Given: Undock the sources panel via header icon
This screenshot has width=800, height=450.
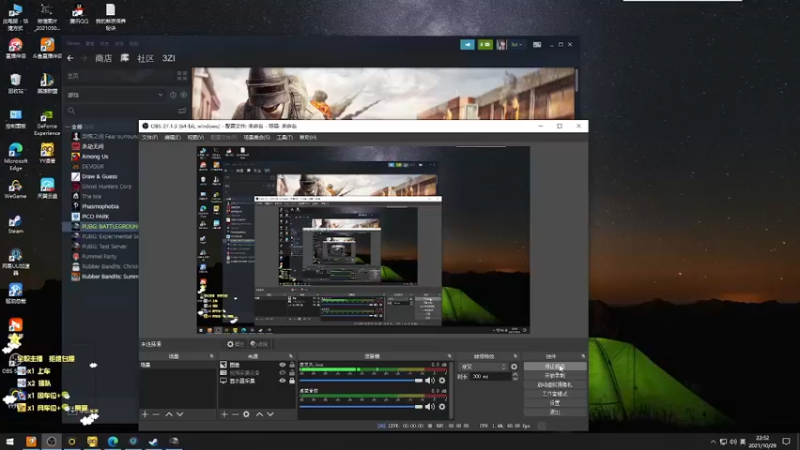Looking at the screenshot, I should tap(291, 356).
